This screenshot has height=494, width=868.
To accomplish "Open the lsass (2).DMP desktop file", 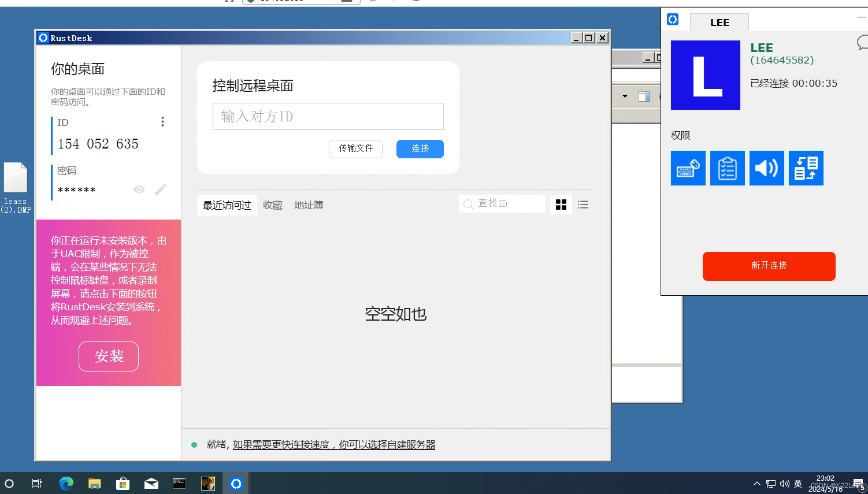I will (x=16, y=188).
